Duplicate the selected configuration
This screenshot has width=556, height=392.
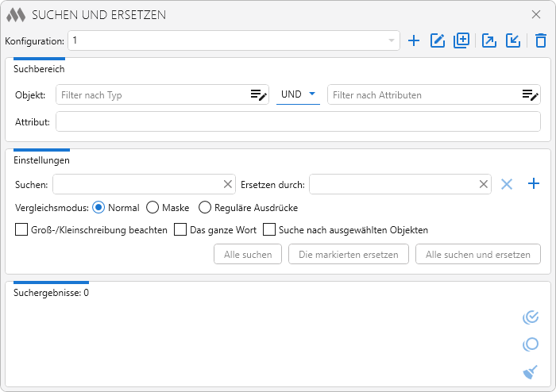(x=461, y=41)
